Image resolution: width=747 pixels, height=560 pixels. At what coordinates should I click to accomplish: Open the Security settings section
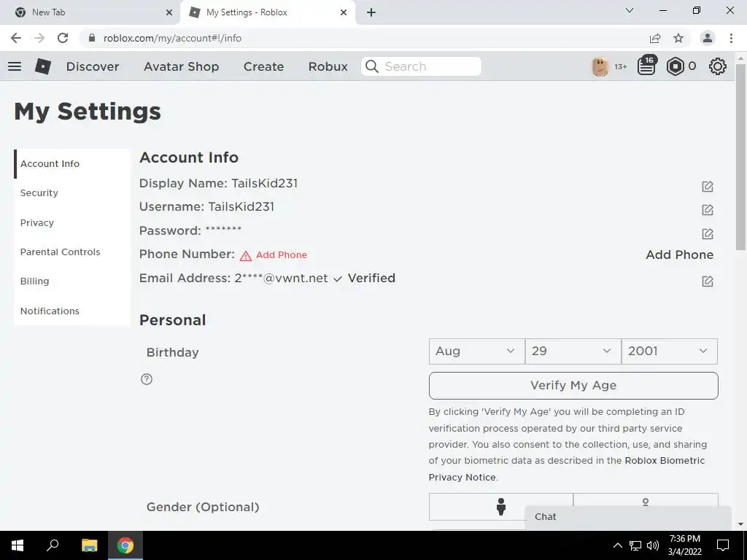[72, 192]
